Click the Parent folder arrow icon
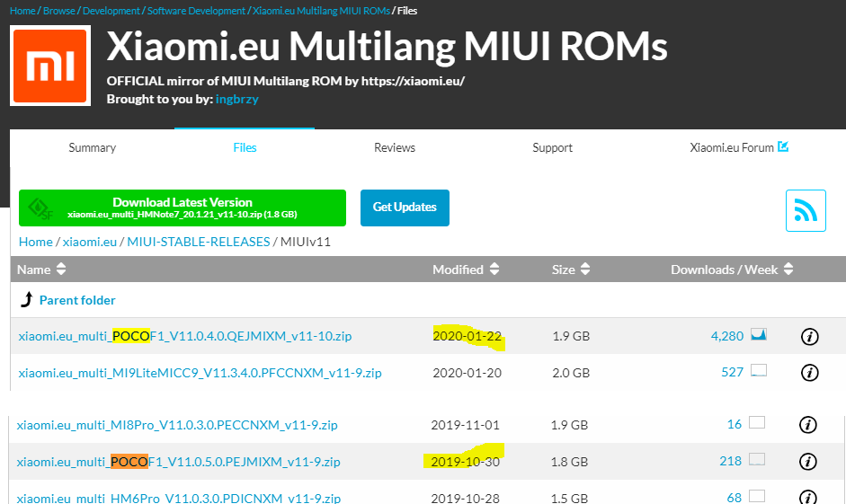Screen dimensions: 846x504 [x=26, y=300]
